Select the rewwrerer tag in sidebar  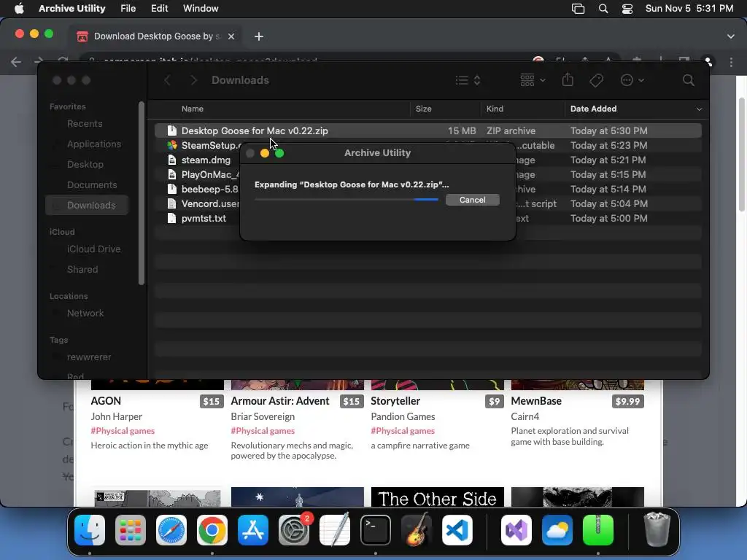pos(88,357)
